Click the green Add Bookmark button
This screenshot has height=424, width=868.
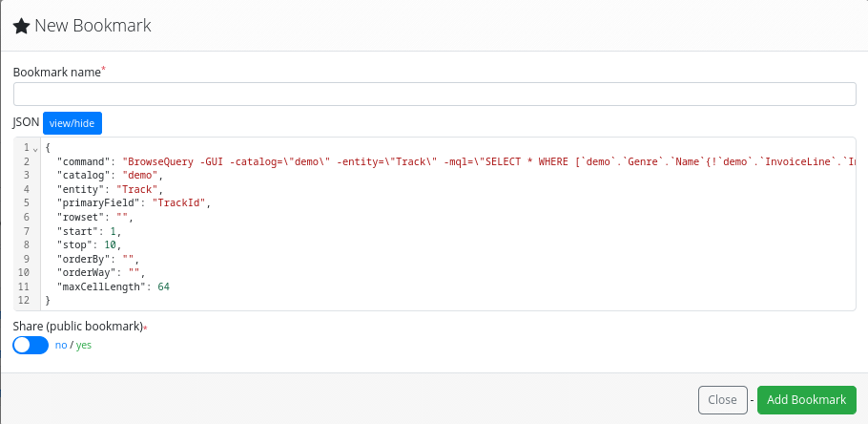[x=806, y=399]
